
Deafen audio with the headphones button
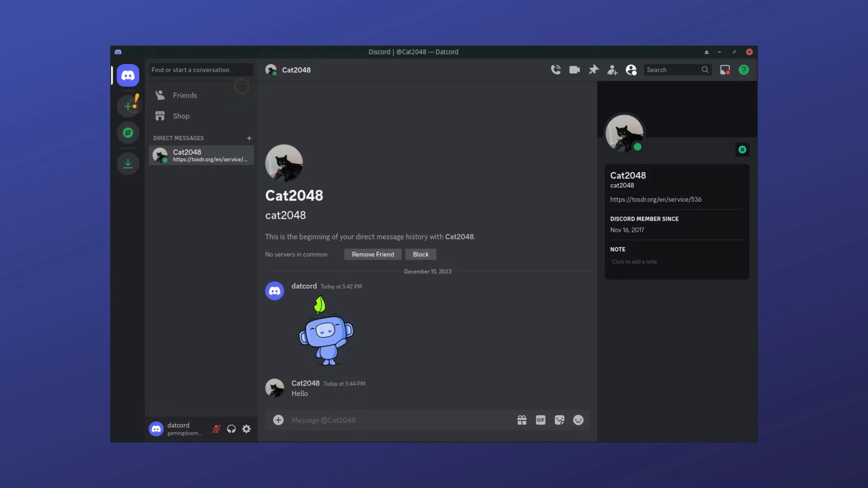click(231, 429)
